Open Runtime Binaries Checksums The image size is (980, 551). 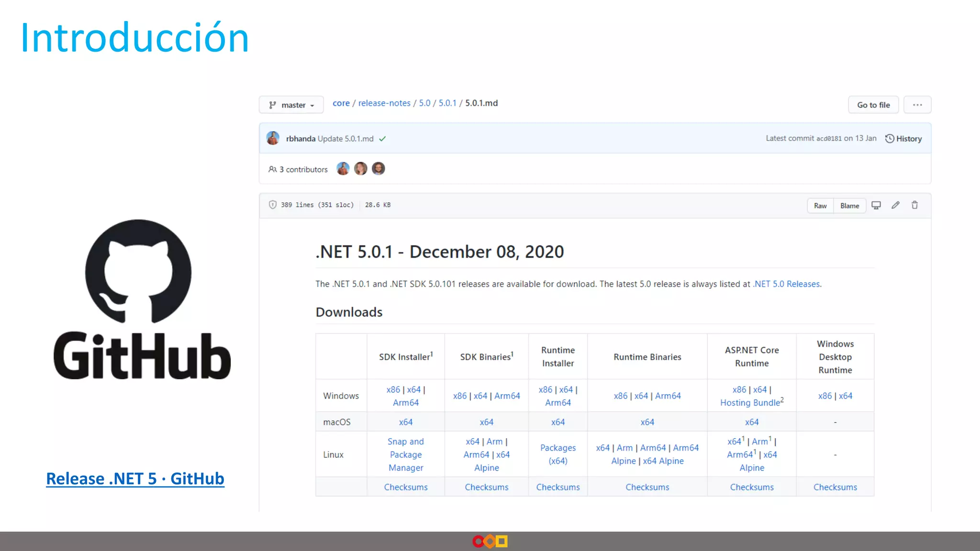click(x=647, y=487)
